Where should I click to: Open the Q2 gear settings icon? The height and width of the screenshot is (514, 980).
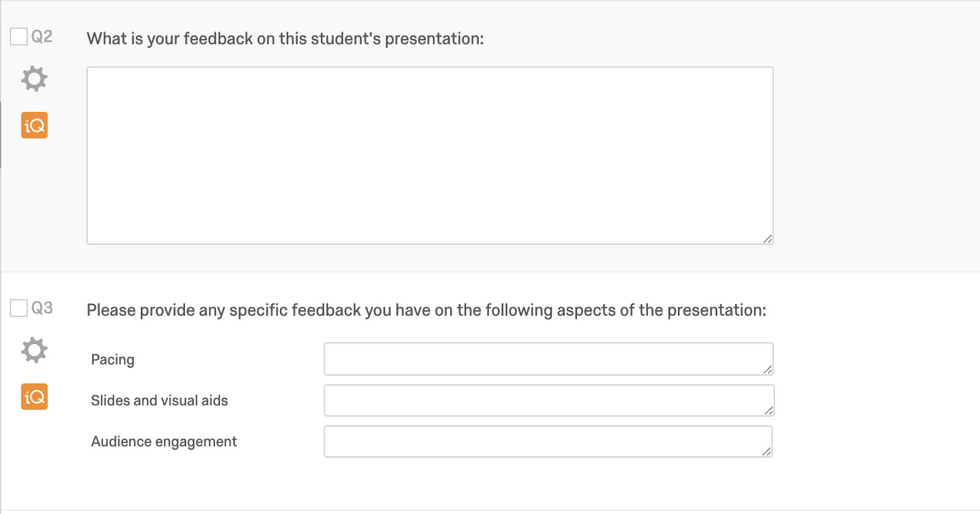(x=34, y=79)
